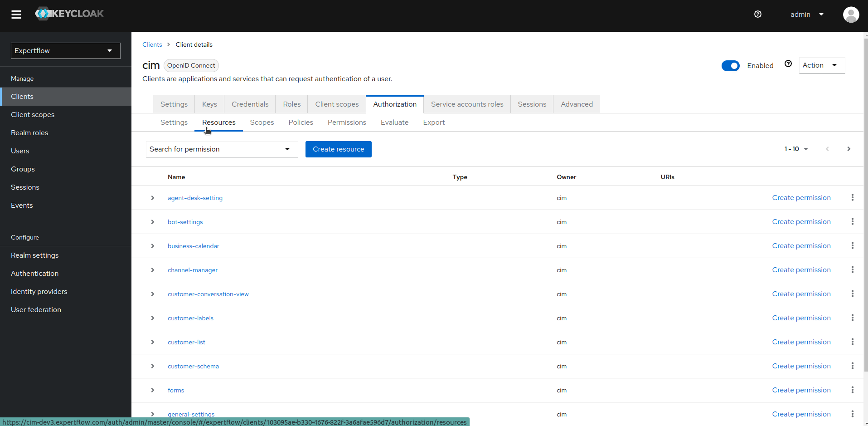Go to next page with right chevron
This screenshot has height=426, width=868.
[848, 149]
